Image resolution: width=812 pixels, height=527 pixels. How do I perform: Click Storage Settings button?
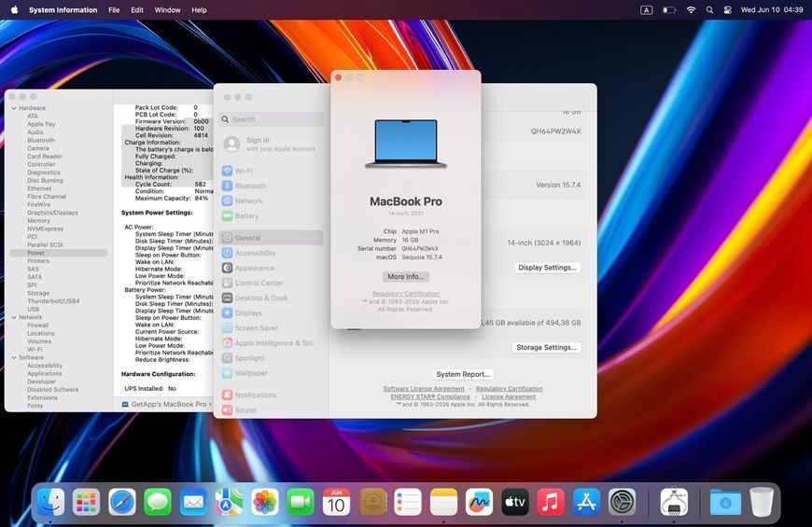tap(546, 347)
